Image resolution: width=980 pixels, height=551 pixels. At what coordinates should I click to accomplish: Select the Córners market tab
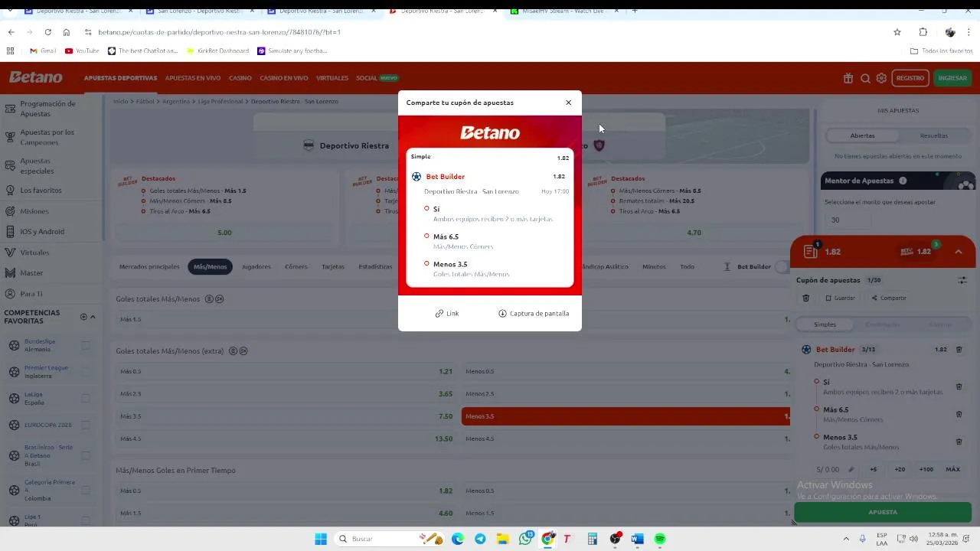point(296,267)
